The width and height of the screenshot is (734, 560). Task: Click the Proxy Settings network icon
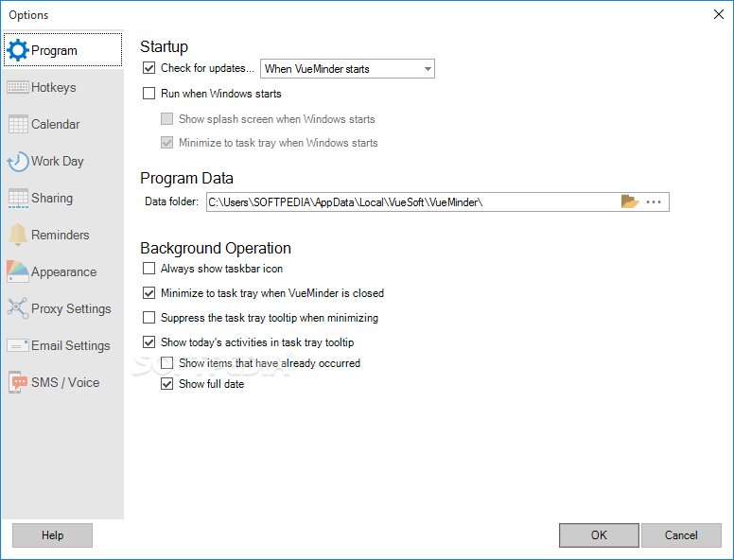point(18,308)
